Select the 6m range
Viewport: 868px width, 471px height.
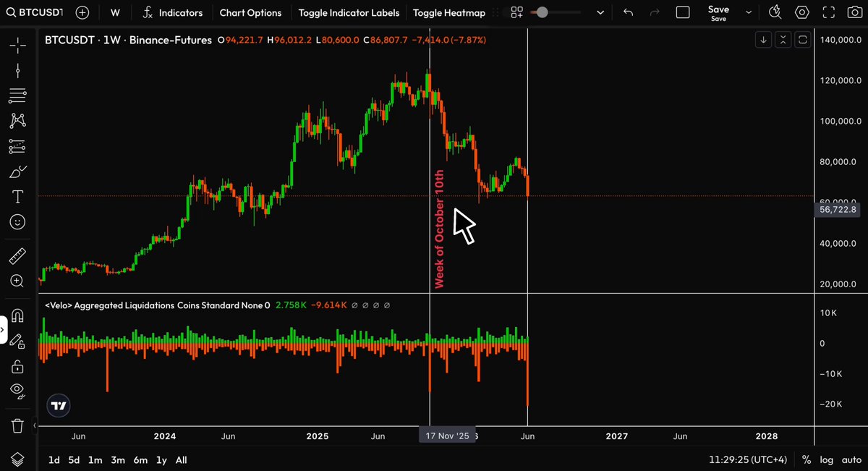pos(140,460)
